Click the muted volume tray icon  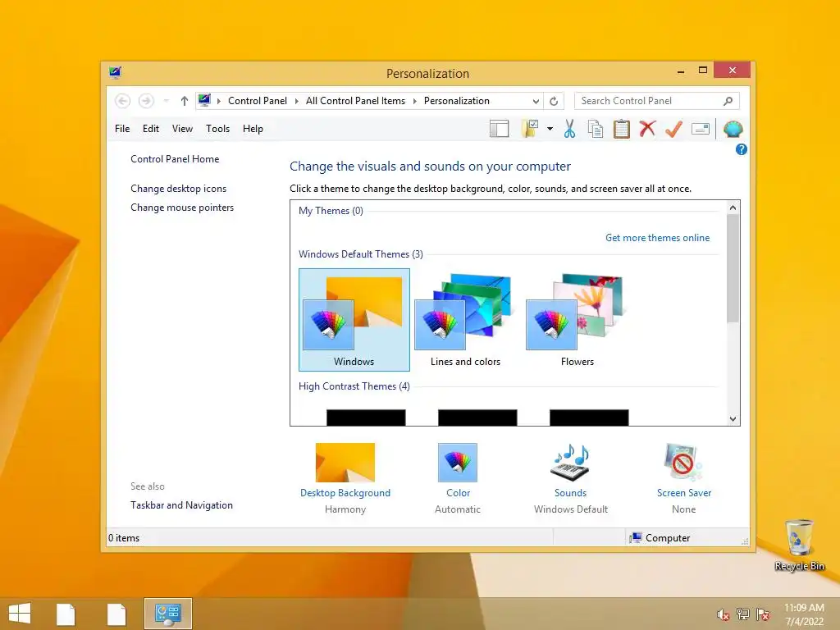point(723,614)
